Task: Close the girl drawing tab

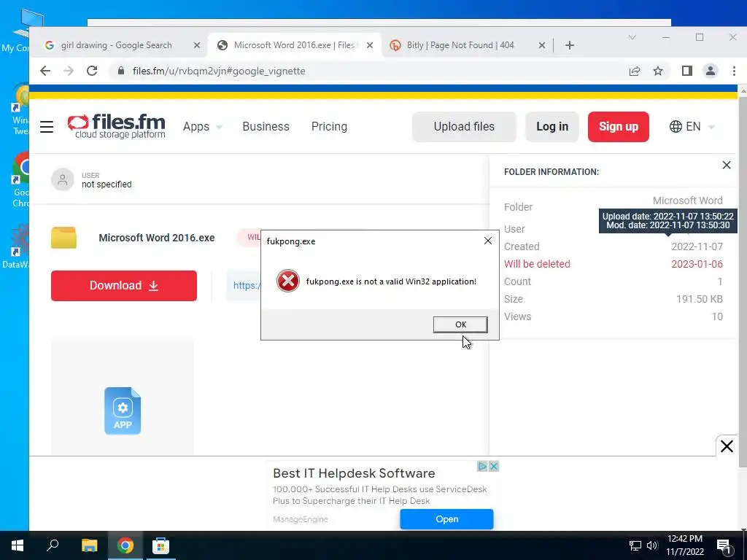Action: tap(197, 45)
